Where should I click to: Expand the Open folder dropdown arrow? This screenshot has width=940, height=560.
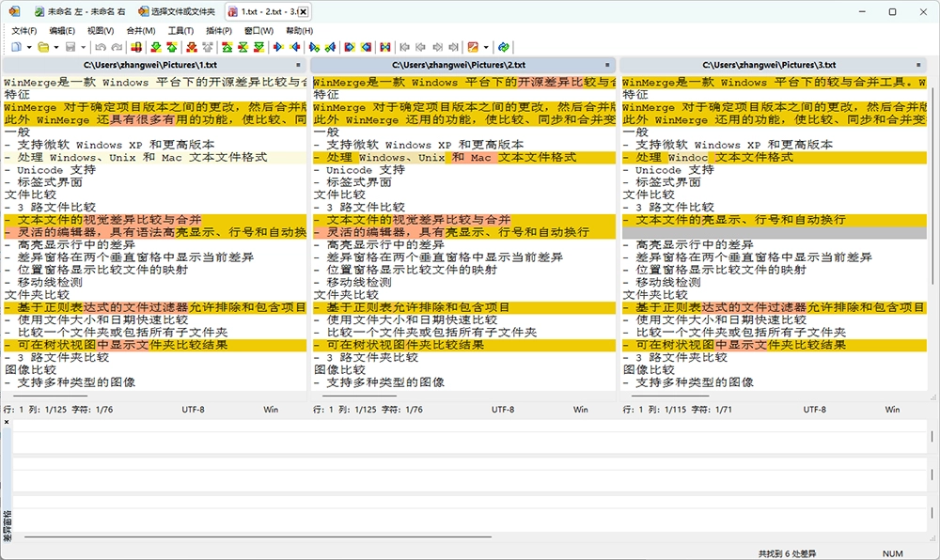point(55,47)
